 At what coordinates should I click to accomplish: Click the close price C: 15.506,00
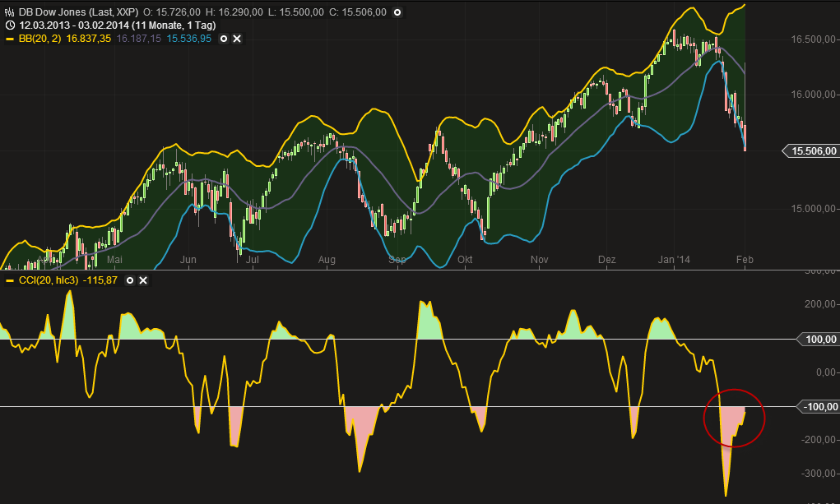click(357, 12)
